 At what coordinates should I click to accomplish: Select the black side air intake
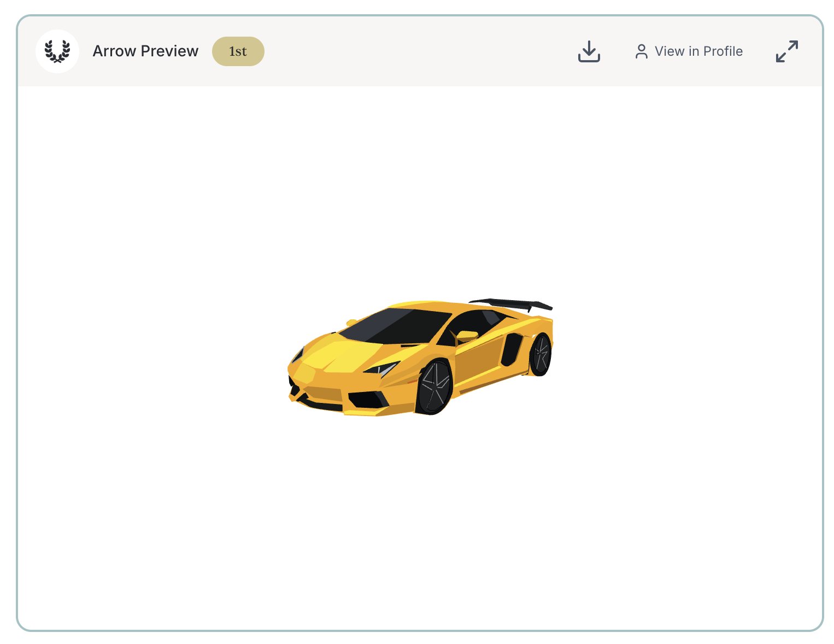coord(510,349)
